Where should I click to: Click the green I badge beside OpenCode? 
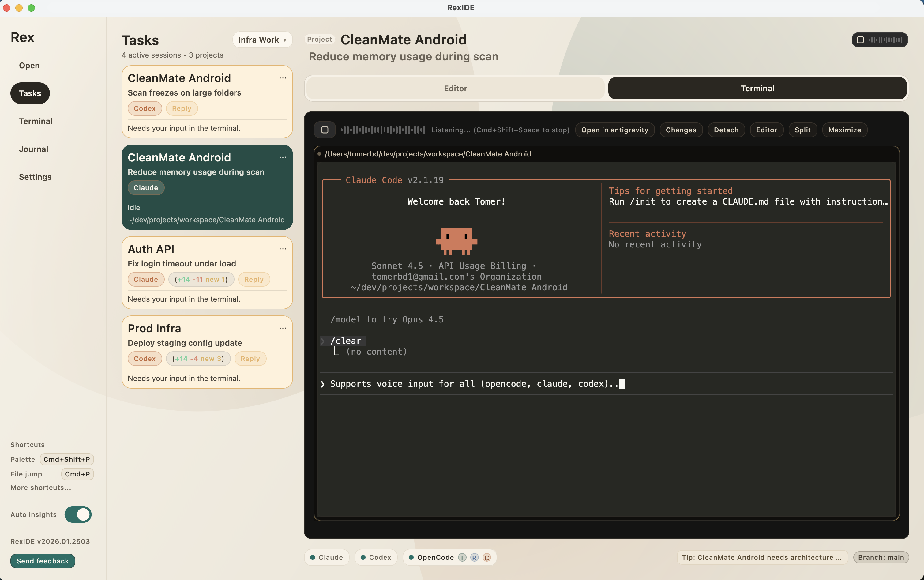click(462, 557)
